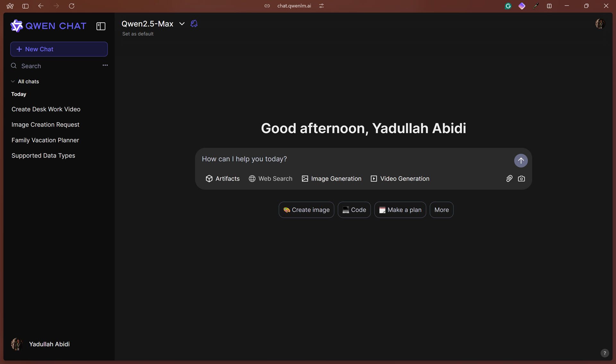Expand the More options menu
The image size is (616, 364).
441,210
